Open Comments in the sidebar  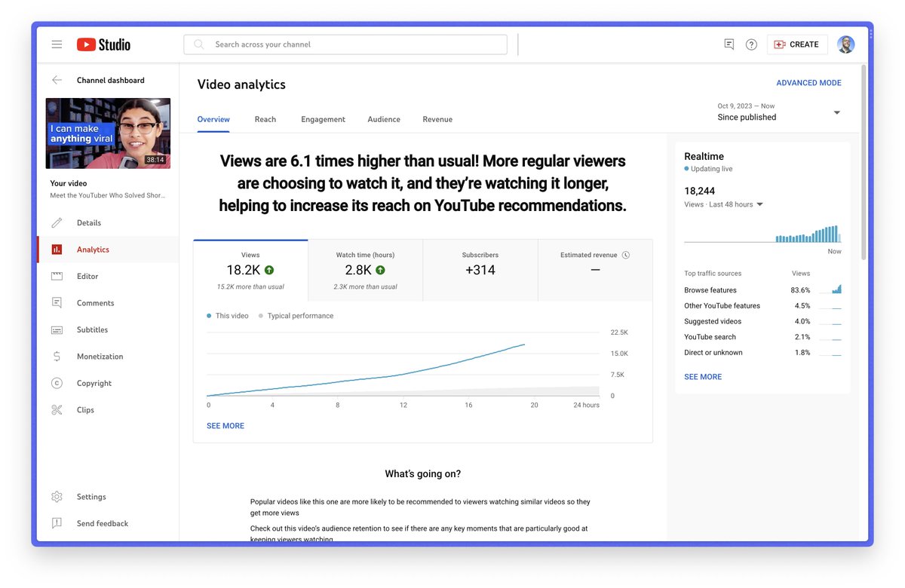coord(108,303)
